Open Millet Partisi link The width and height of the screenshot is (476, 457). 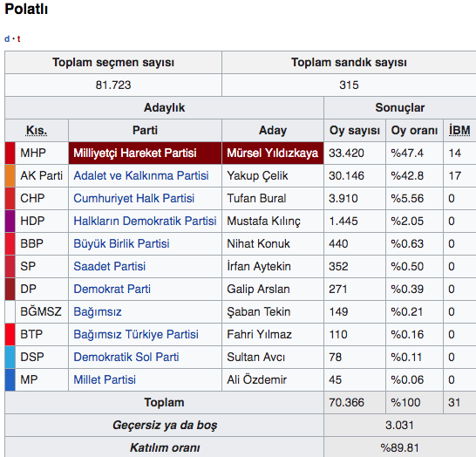[105, 380]
